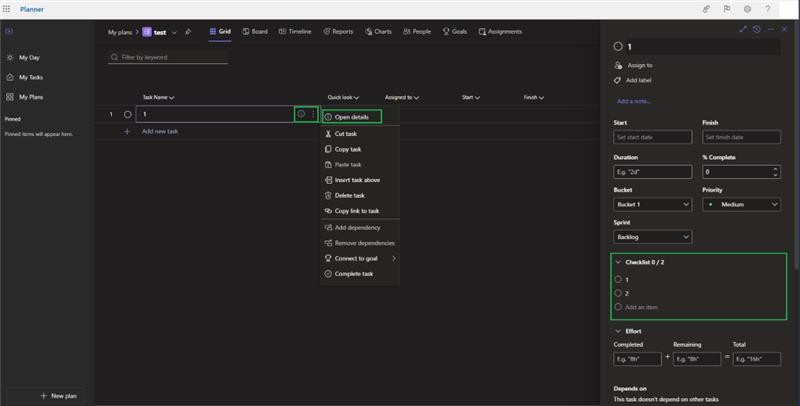Image resolution: width=800 pixels, height=406 pixels.
Task: Check checklist item 1
Action: tap(618, 280)
